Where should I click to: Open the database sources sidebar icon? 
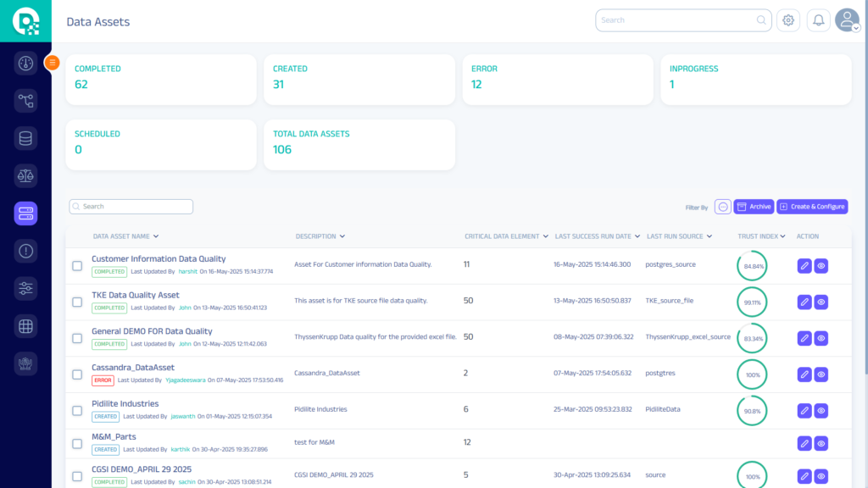point(25,138)
